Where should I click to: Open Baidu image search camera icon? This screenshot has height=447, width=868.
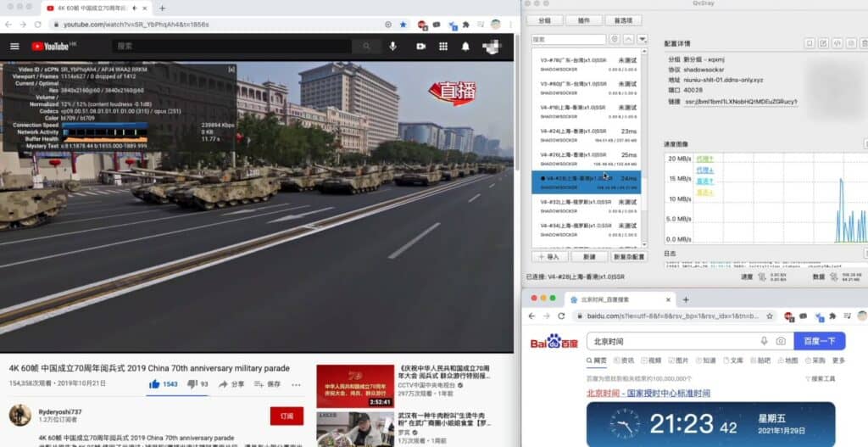pyautogui.click(x=781, y=341)
